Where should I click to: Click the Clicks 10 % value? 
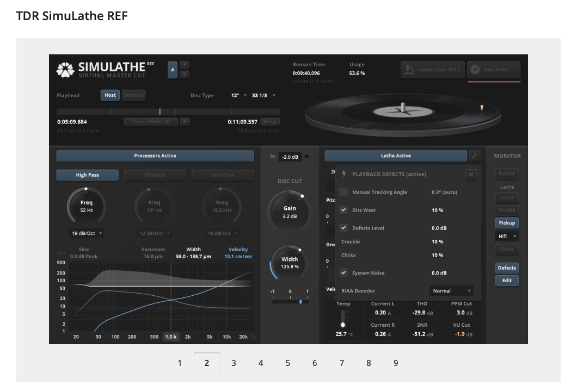coord(437,255)
